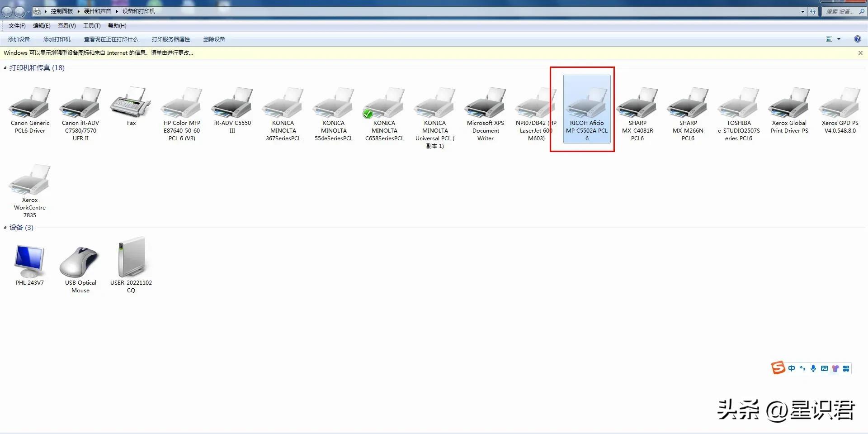Select the Xerox Global Print Driver PS
The image size is (868, 434).
[x=789, y=111]
